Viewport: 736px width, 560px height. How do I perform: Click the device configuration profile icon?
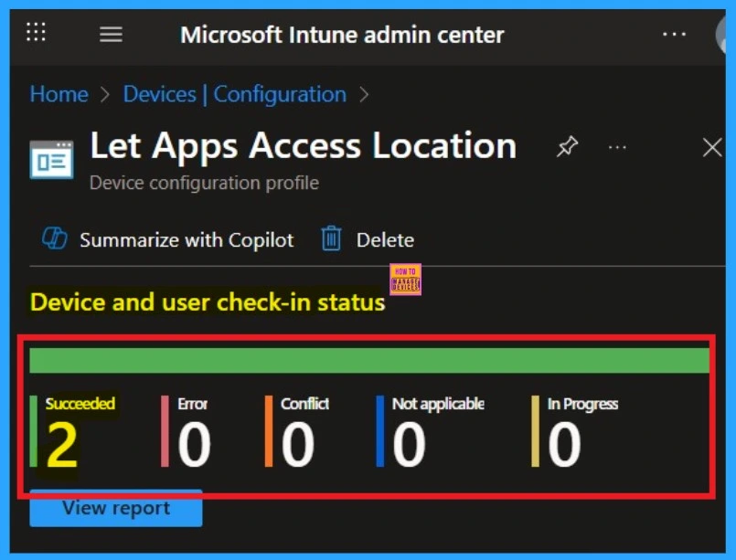[x=51, y=158]
